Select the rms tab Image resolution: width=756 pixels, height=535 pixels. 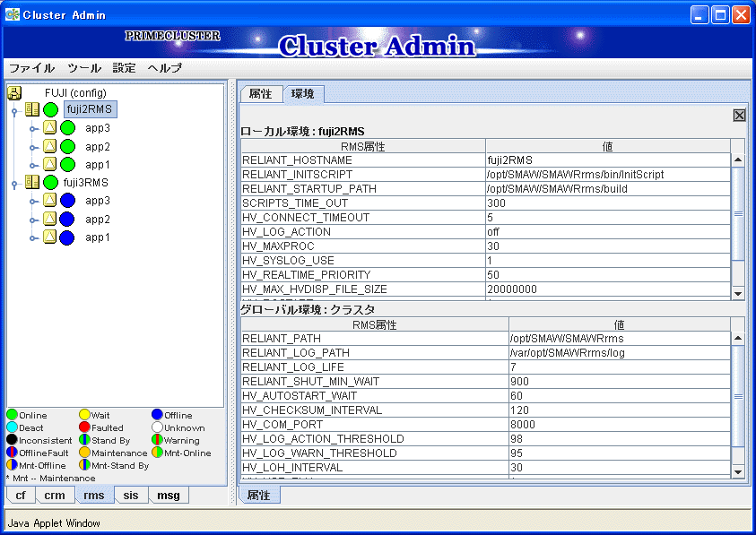tap(94, 496)
